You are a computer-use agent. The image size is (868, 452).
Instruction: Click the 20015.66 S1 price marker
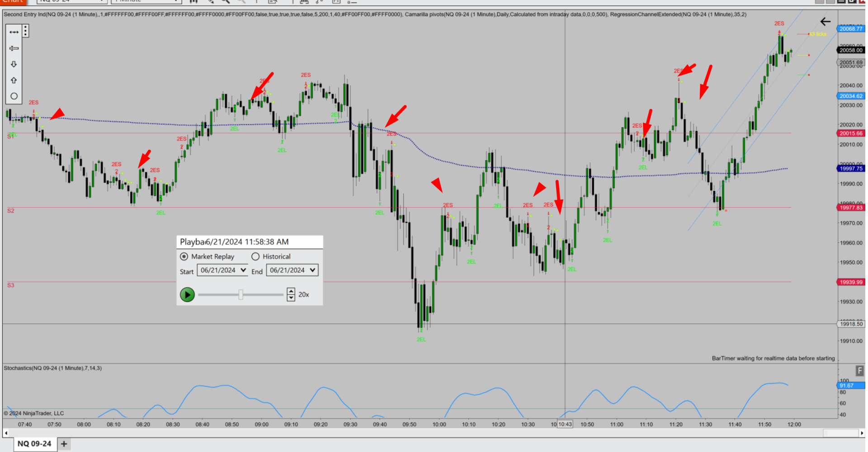851,133
